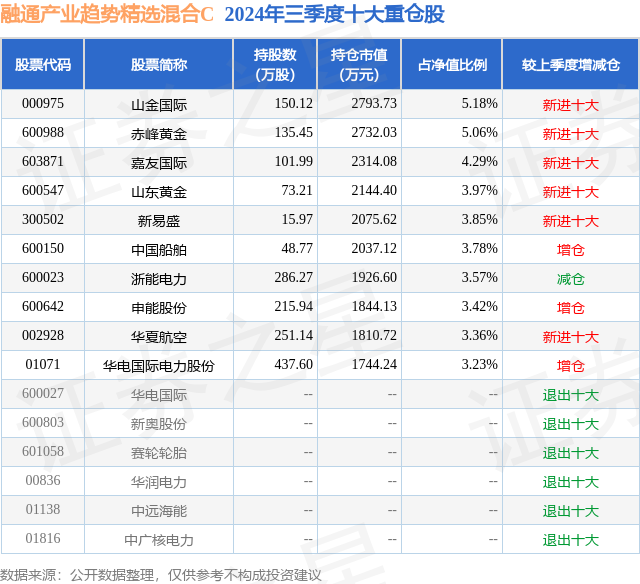Select stock code 600988
The image size is (640, 584).
pyautogui.click(x=43, y=133)
